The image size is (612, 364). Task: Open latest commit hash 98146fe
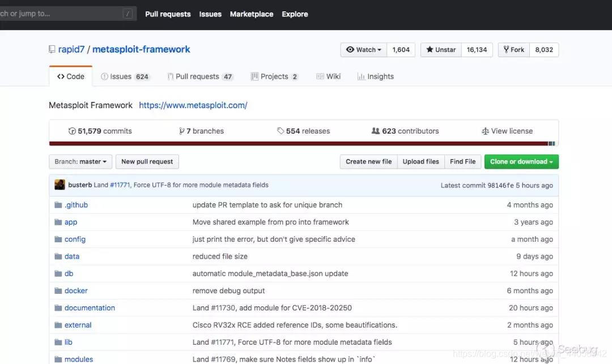pyautogui.click(x=501, y=186)
